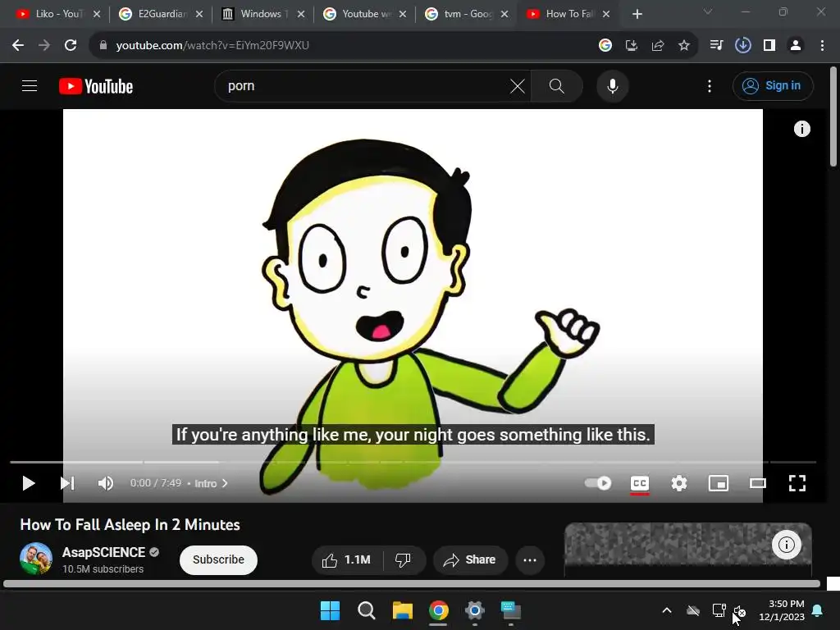Share this page from address bar
Viewport: 840px width, 630px height.
coord(658,46)
